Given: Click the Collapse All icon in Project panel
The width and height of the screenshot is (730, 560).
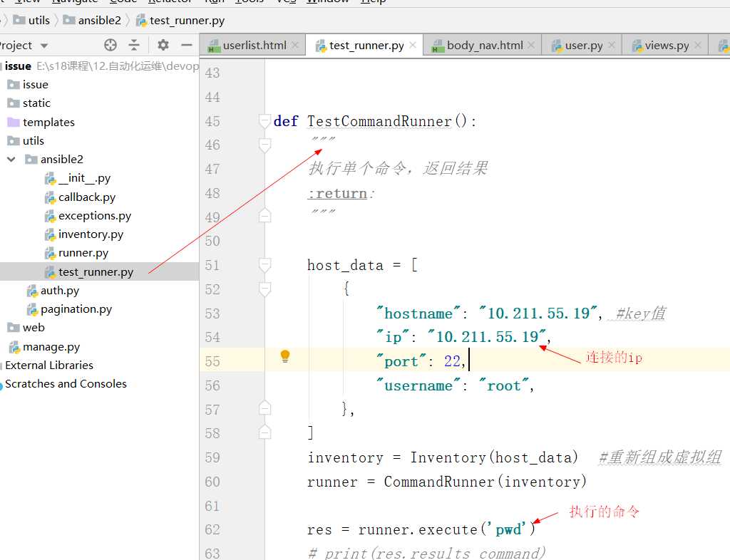Looking at the screenshot, I should pos(134,45).
